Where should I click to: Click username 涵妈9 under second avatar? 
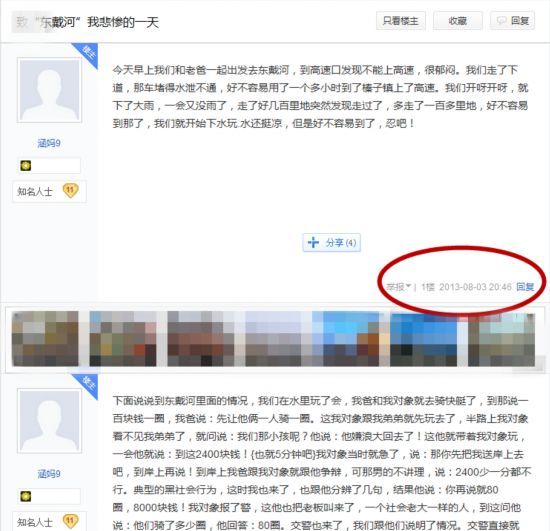[x=49, y=474]
